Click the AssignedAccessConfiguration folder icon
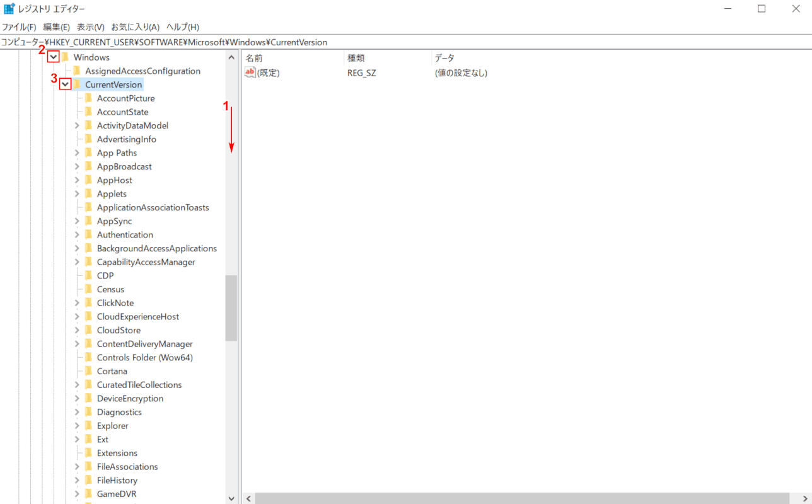 (x=77, y=71)
